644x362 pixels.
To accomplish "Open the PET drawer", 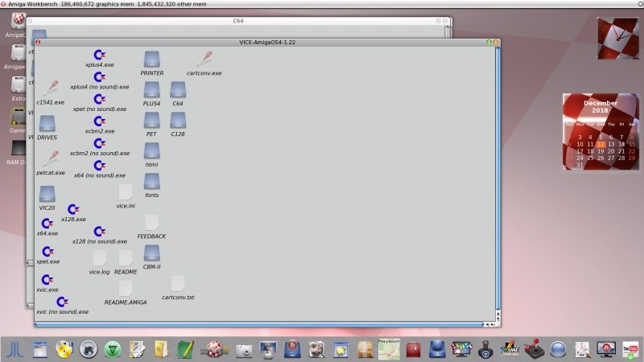I will pyautogui.click(x=151, y=121).
